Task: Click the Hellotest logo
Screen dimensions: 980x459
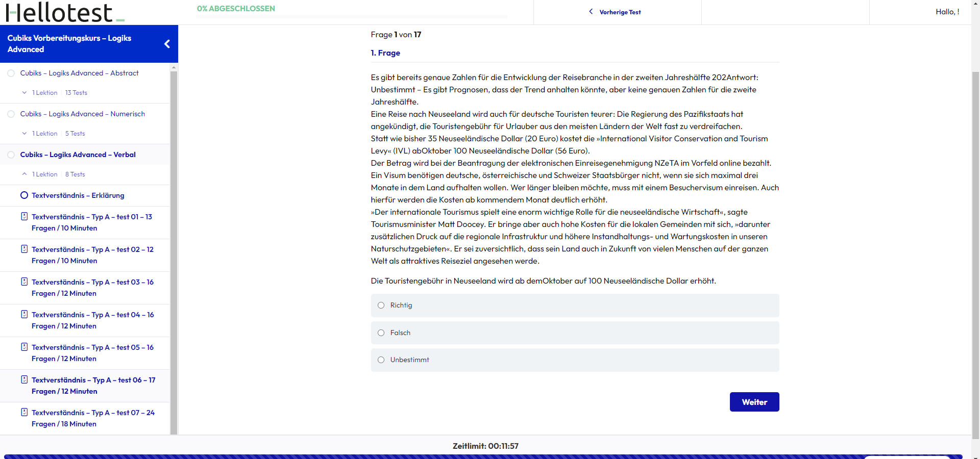Action: click(65, 12)
